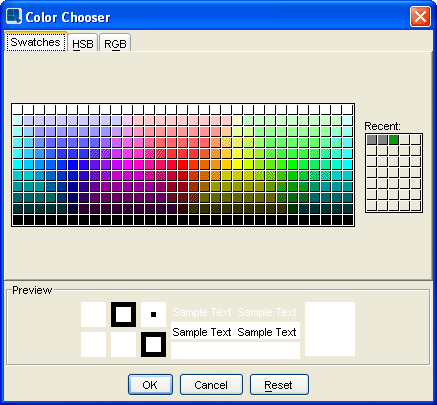Close the Color Chooser window
This screenshot has height=405, width=437.
[420, 16]
